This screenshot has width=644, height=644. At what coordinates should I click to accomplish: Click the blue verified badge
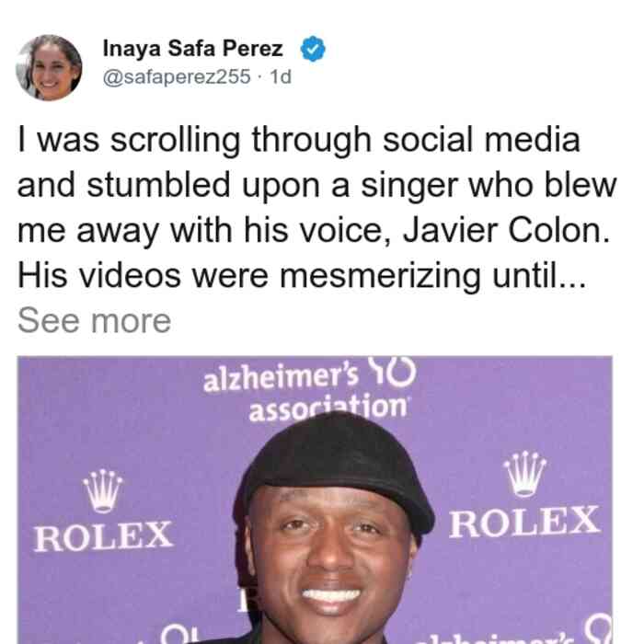click(313, 49)
